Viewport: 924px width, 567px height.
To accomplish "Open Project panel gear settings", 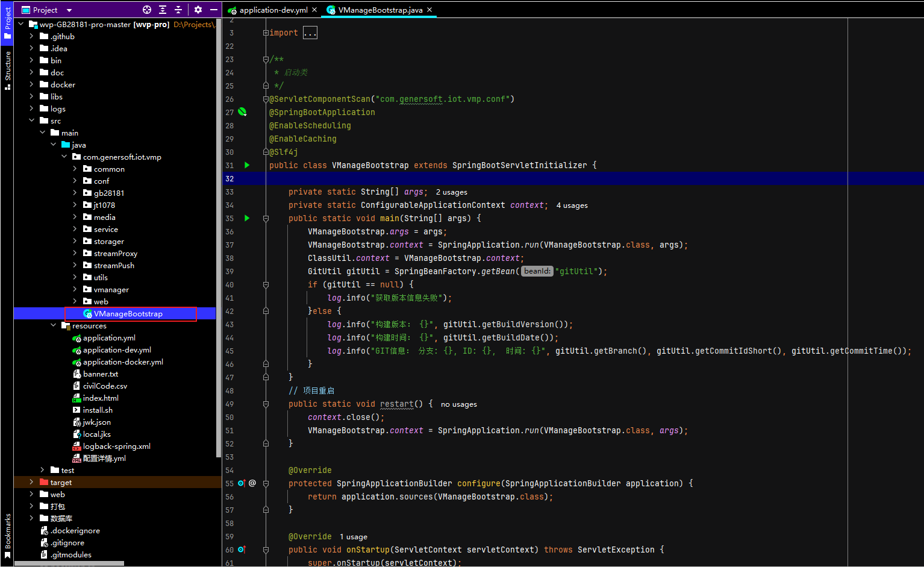I will point(198,10).
